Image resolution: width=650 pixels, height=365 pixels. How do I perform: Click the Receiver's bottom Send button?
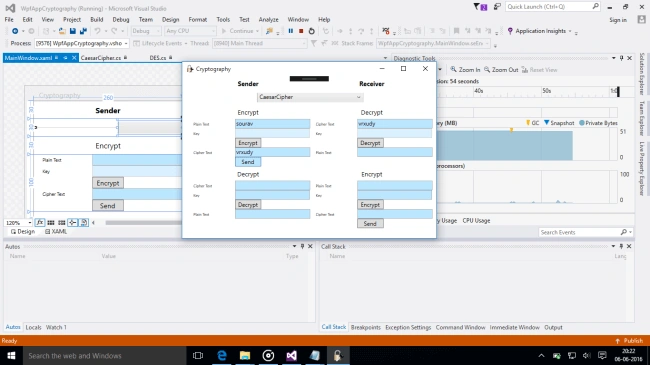tap(370, 224)
